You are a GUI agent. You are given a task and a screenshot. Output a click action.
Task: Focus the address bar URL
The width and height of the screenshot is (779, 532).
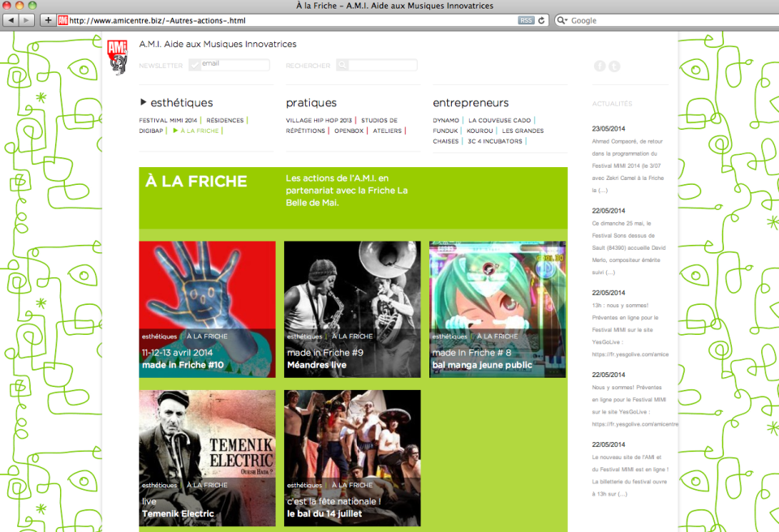pyautogui.click(x=292, y=20)
